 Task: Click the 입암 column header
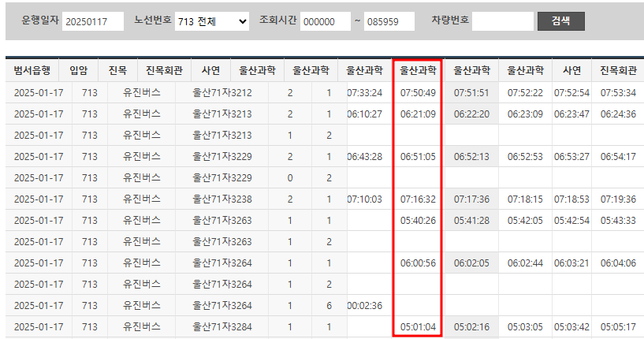pos(79,71)
